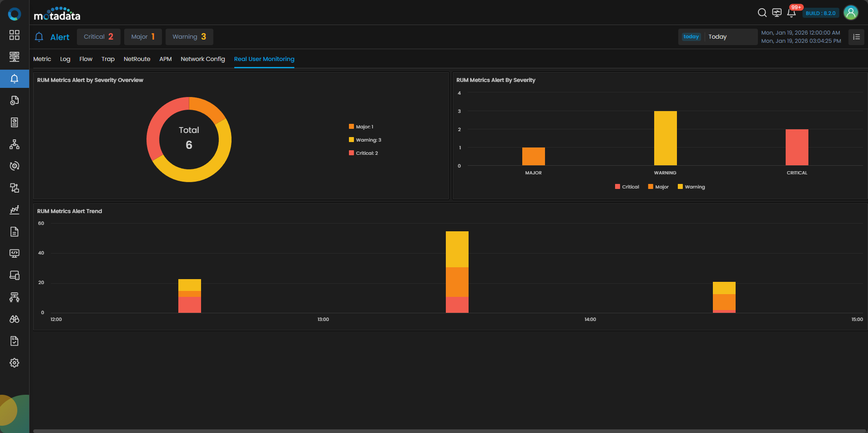
Task: Filter by Warning 3 alerts button
Action: point(189,37)
